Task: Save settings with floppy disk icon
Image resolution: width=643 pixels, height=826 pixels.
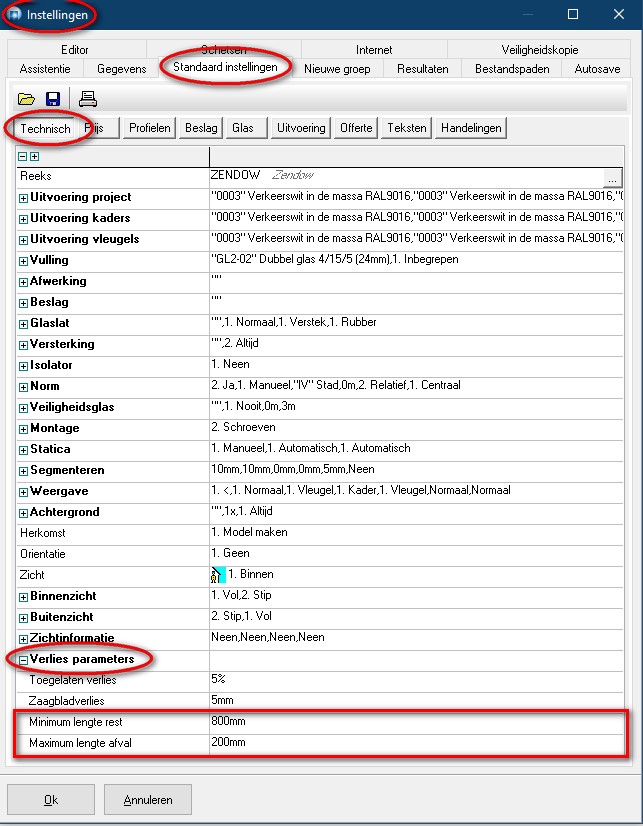Action: (53, 99)
